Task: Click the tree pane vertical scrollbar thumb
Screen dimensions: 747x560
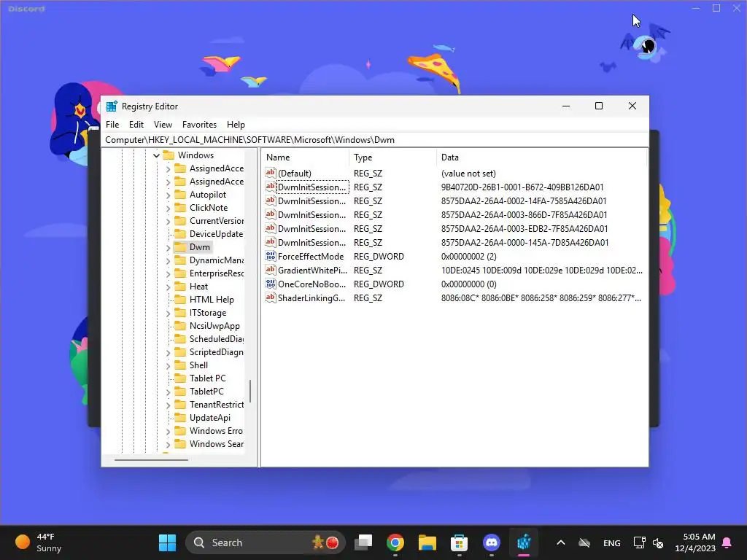Action: coord(250,391)
